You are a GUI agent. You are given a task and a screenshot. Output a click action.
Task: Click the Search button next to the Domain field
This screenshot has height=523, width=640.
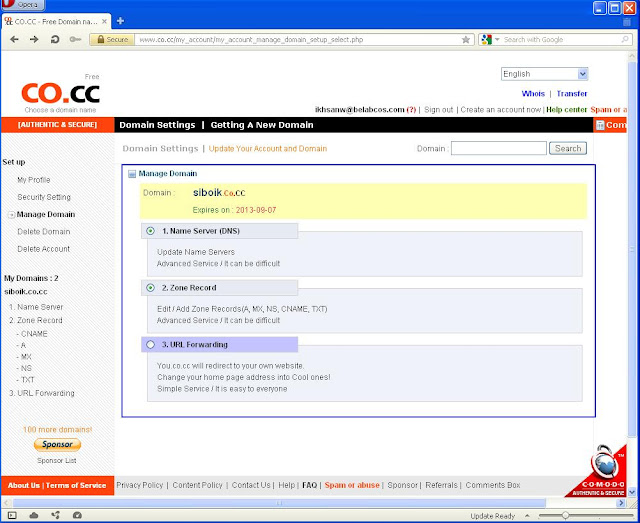point(568,148)
